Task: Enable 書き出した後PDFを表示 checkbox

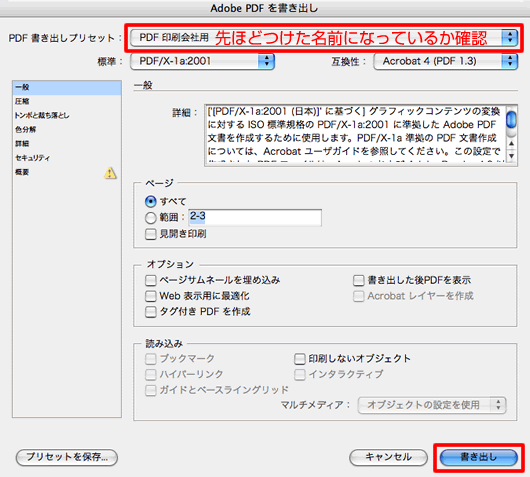Action: point(358,280)
